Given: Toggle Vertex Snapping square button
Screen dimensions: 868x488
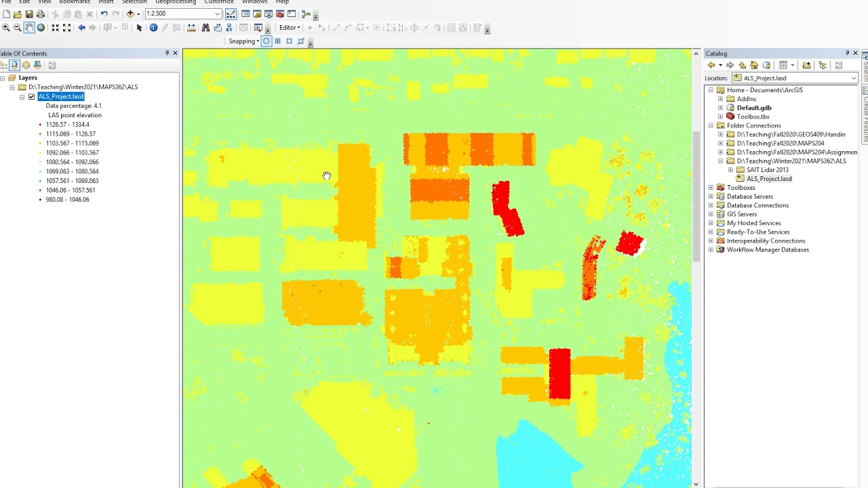Looking at the screenshot, I should pos(289,41).
